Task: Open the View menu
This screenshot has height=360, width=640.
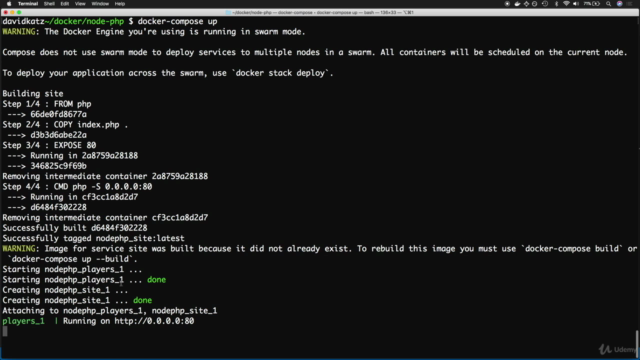Action: point(80,4)
